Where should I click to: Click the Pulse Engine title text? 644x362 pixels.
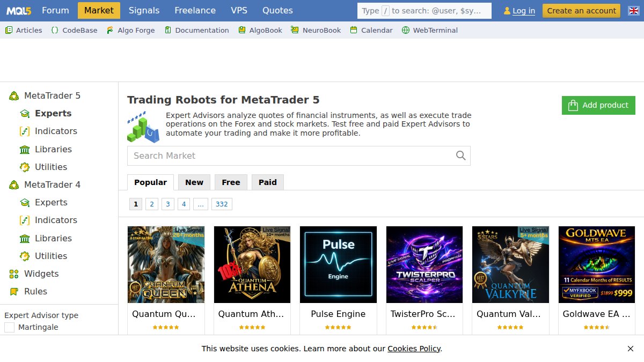pos(339,314)
